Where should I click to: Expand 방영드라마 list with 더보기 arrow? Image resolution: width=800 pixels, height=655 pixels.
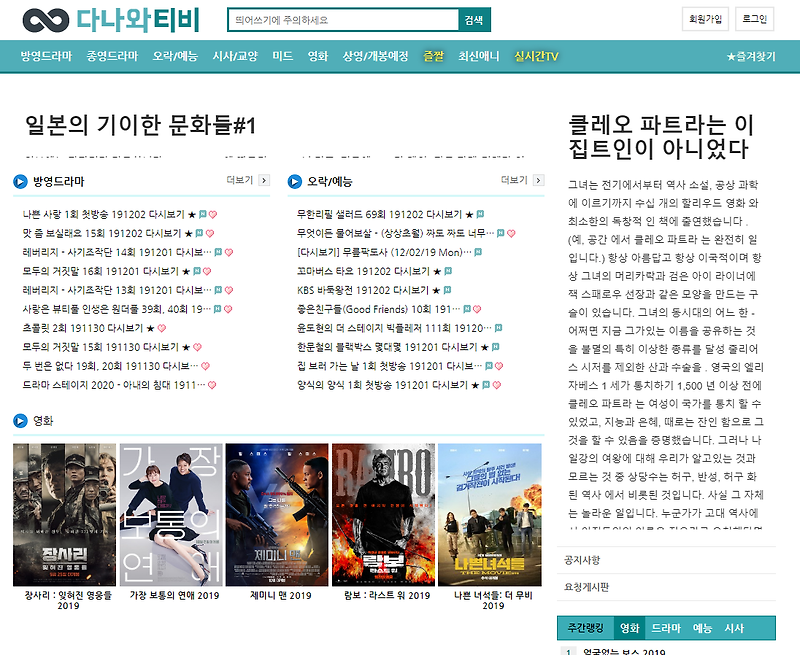[x=264, y=180]
